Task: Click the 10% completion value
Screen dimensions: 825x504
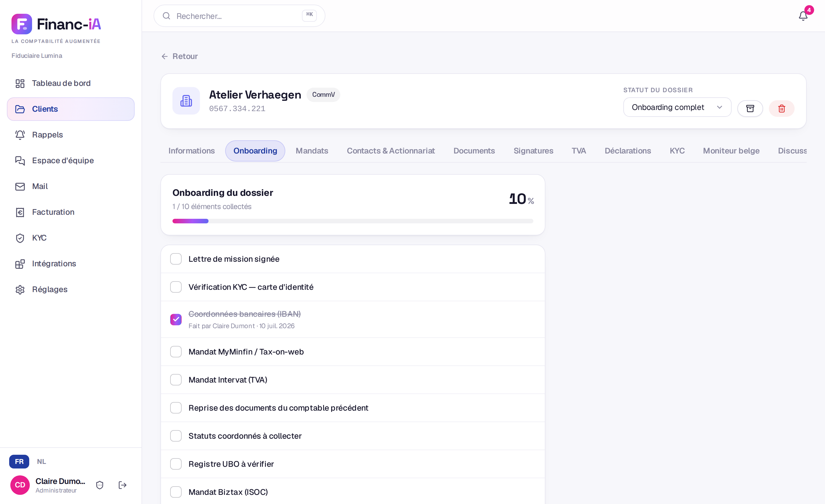Action: click(x=521, y=199)
